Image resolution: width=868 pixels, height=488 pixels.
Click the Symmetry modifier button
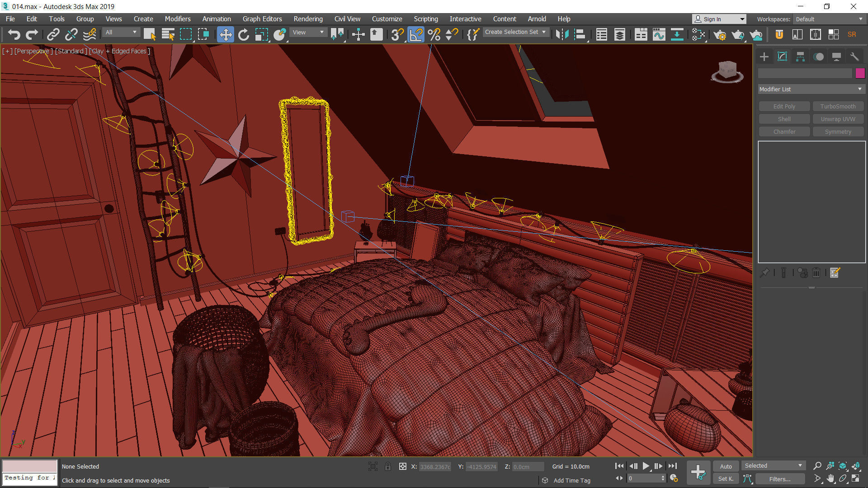point(838,131)
